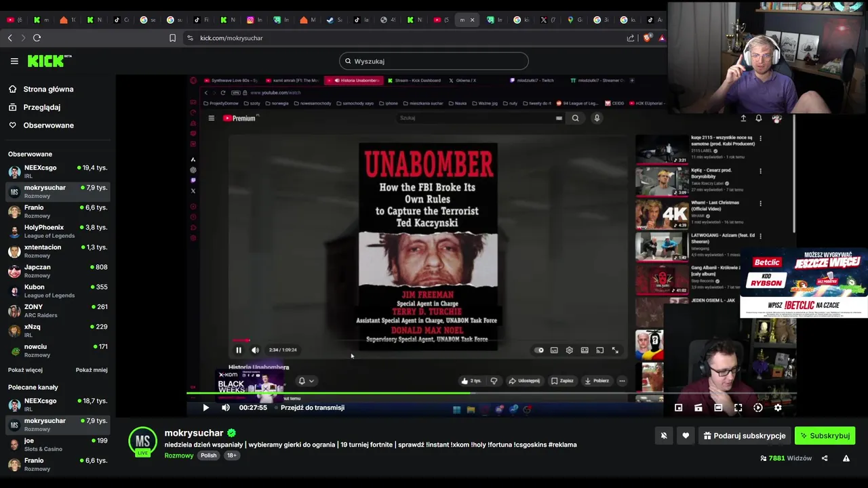Viewport: 868px width, 488px height.
Task: Share the stream via share icon
Action: (825, 458)
